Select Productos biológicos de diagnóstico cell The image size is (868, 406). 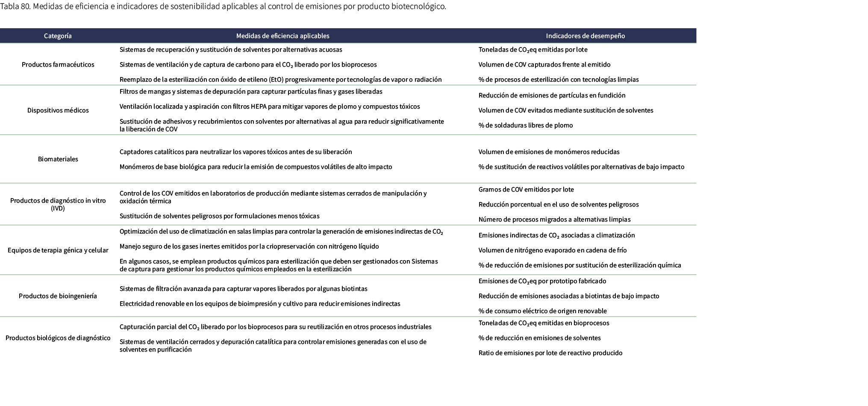tap(58, 338)
